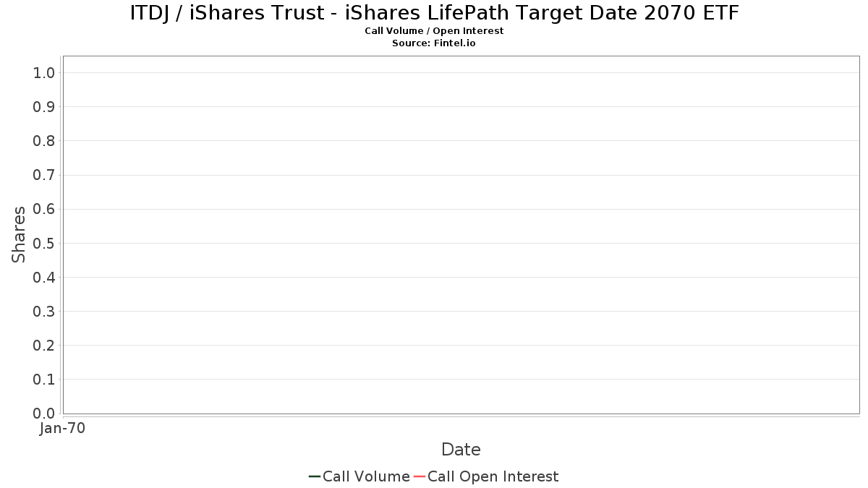
Task: Click the 0.3 y-axis tick label
Action: pos(44,312)
